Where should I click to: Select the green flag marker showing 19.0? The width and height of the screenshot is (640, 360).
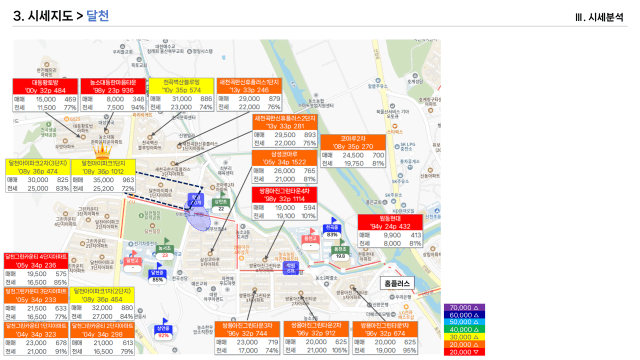tap(340, 250)
